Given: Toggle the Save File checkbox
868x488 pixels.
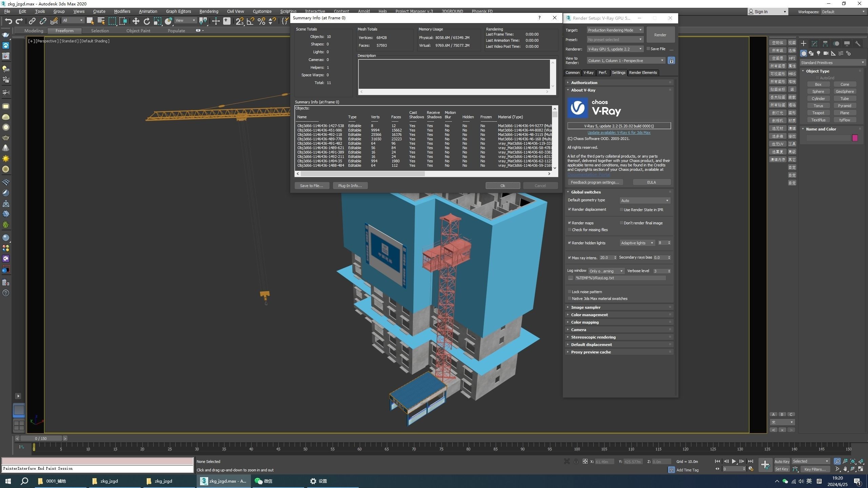Looking at the screenshot, I should click(648, 49).
